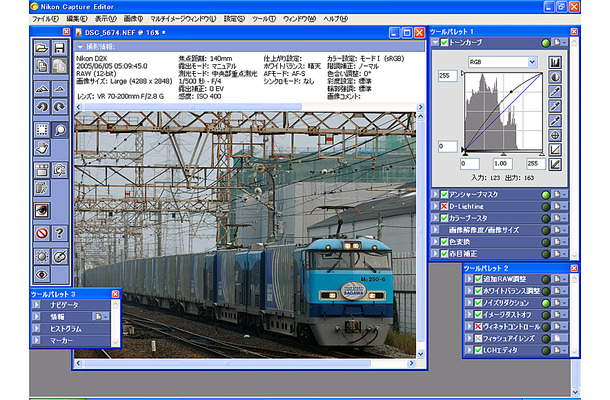This screenshot has width=610, height=400.
Task: Click the clapperboard-style icon in toolbar
Action: tap(42, 170)
